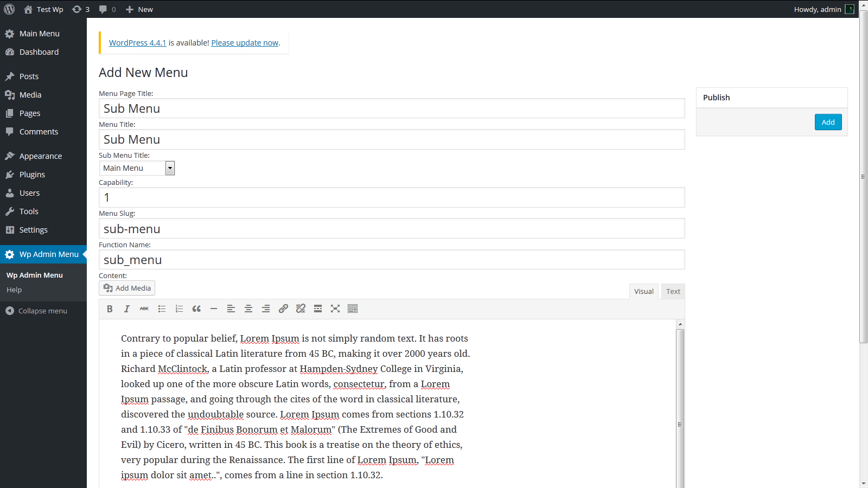Switch to the Text editor tab

click(x=673, y=291)
